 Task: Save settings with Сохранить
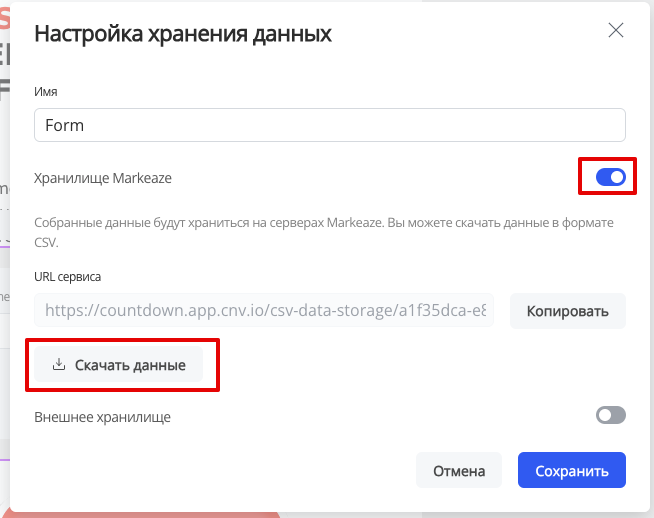[x=572, y=470]
